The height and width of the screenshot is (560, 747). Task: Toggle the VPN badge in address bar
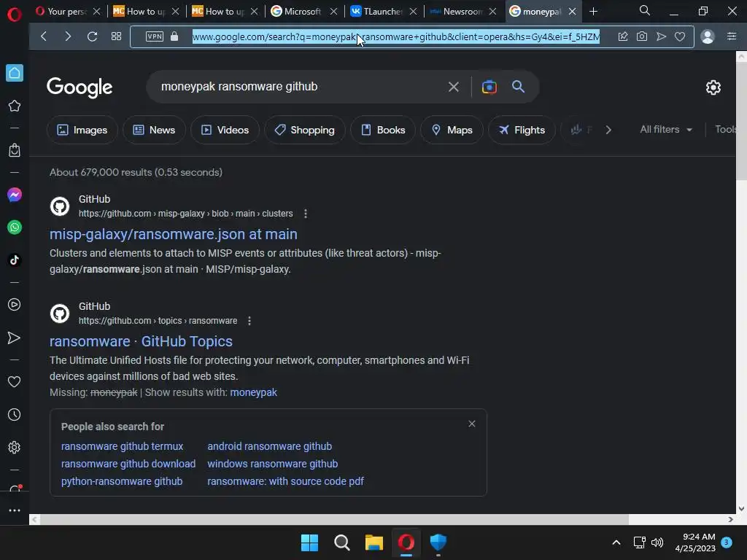(x=155, y=36)
